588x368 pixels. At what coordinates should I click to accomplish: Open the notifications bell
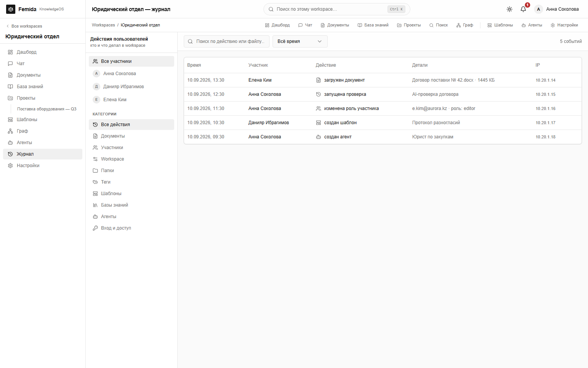point(523,9)
